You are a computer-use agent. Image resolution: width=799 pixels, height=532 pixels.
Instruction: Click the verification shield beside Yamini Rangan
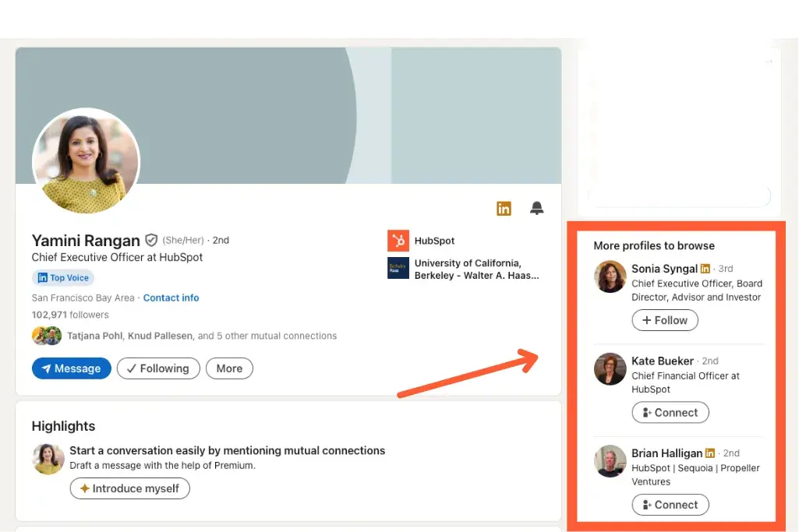tap(151, 240)
